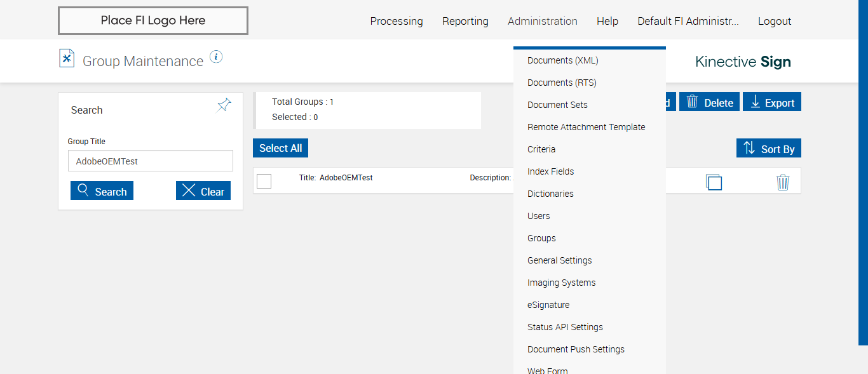This screenshot has height=374, width=868.
Task: Expand the Default FI Administrator menu
Action: (x=688, y=21)
